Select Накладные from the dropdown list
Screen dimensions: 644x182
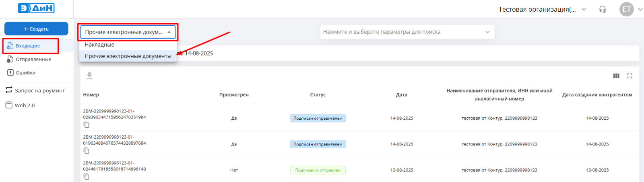99,45
